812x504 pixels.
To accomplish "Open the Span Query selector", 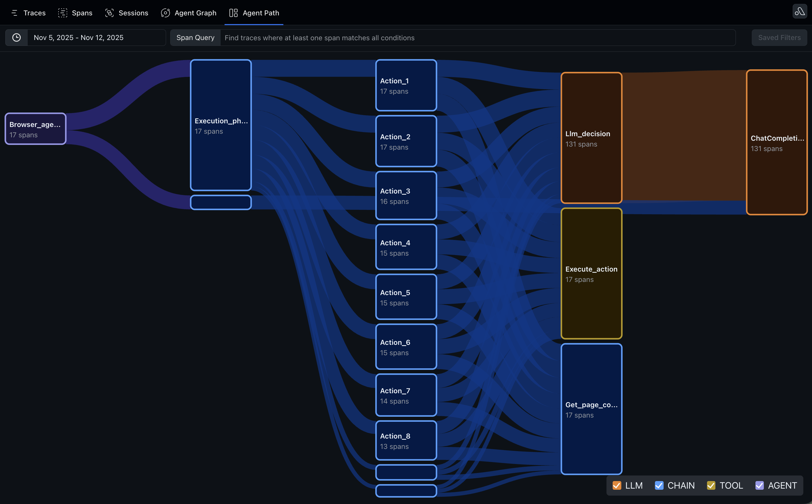I will click(195, 38).
